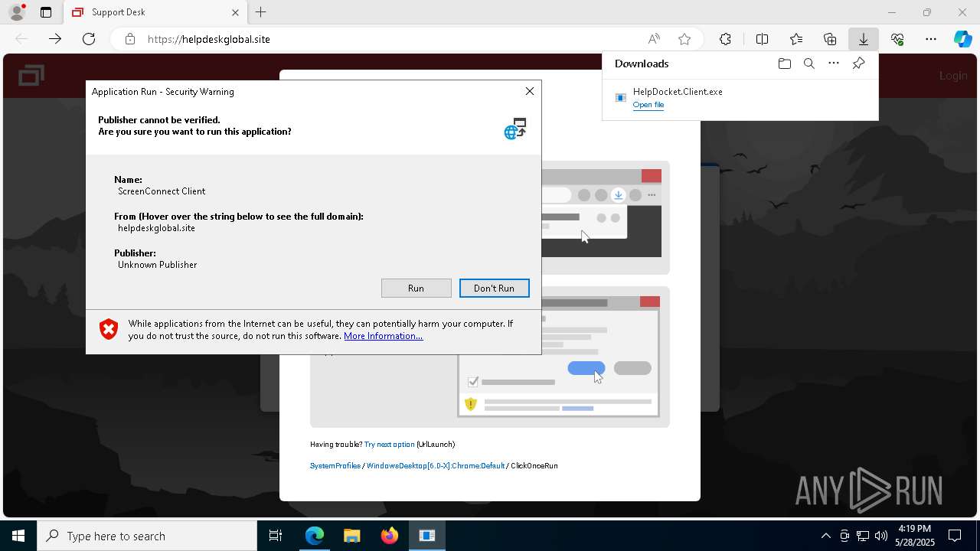
Task: Close the Support Desk tab
Action: (x=235, y=12)
